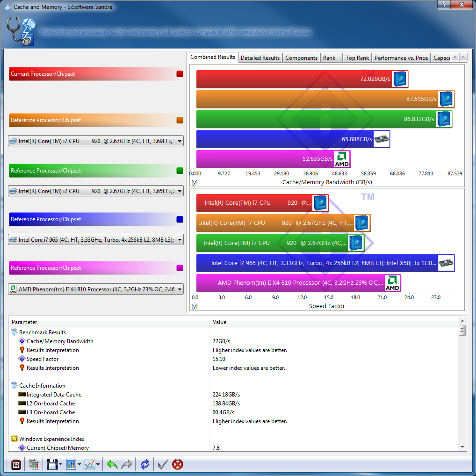Switch to the Detailed Results tab
The width and height of the screenshot is (476, 476).
pyautogui.click(x=260, y=58)
